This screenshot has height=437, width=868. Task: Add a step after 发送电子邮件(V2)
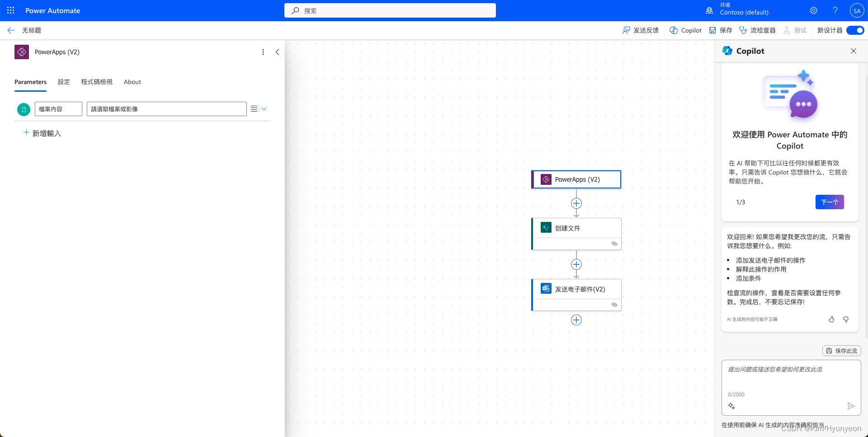[576, 320]
